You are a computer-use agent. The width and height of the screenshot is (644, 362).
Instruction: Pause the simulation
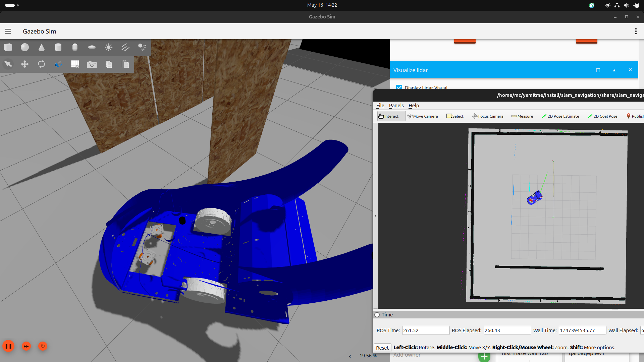[8, 346]
